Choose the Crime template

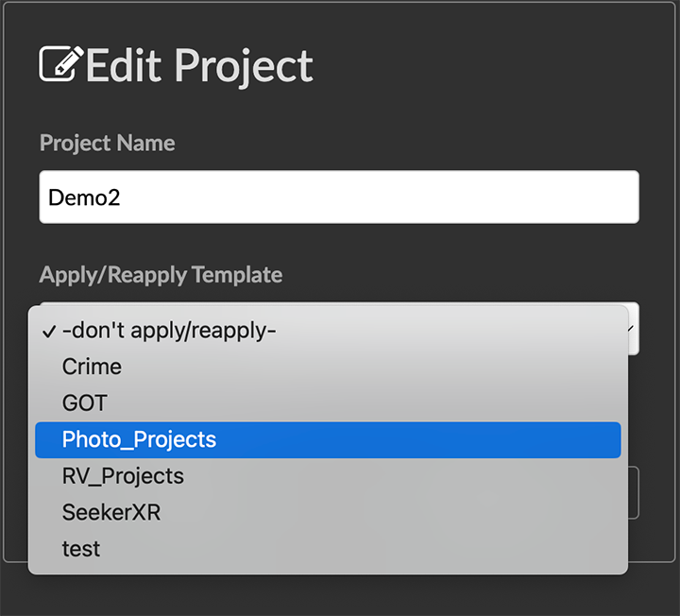[92, 367]
